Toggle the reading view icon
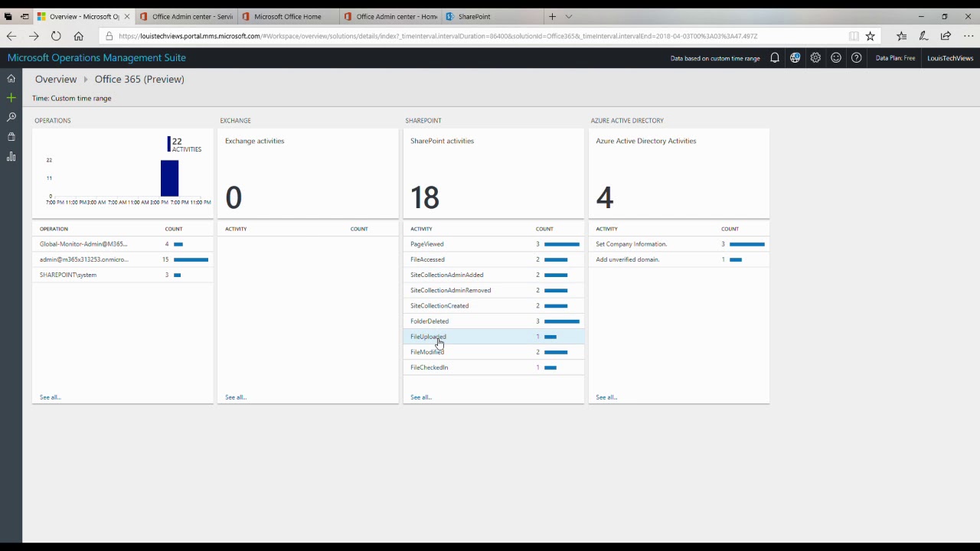980x551 pixels. point(854,36)
